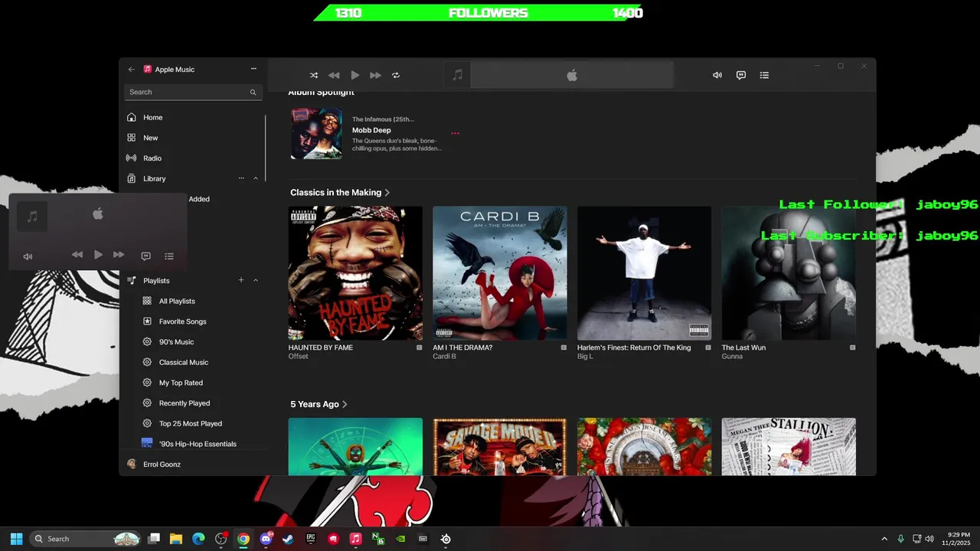The image size is (980, 551).
Task: Open Discord from the taskbar
Action: point(266,539)
